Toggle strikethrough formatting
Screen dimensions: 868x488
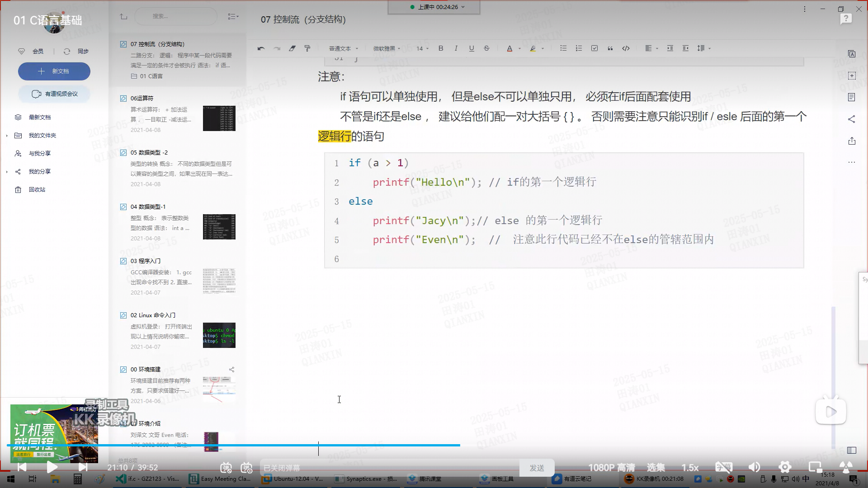coord(487,48)
